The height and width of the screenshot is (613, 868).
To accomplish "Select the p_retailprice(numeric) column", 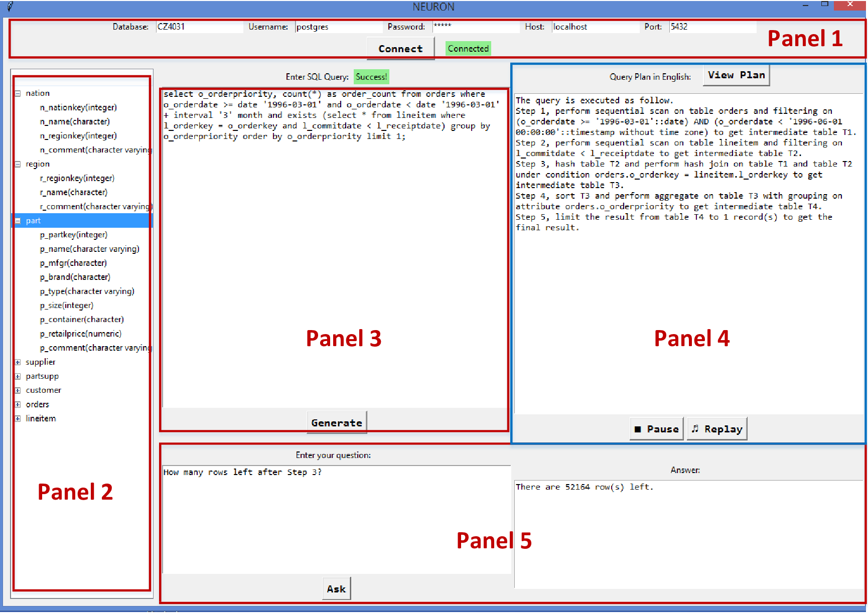I will (x=81, y=334).
